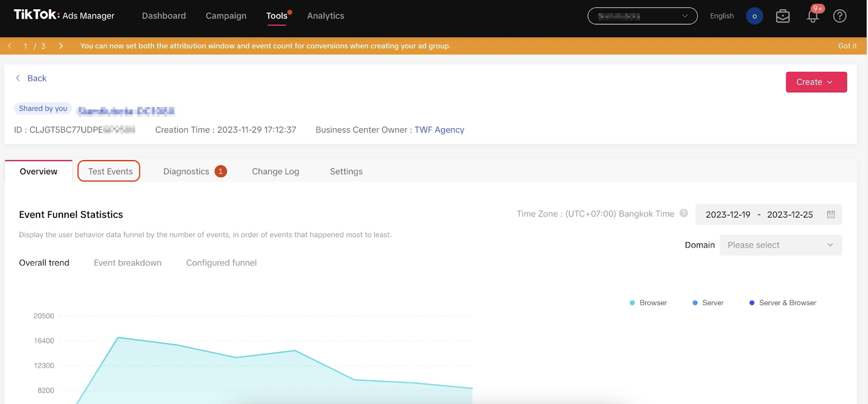Toggle the Server legend series
This screenshot has height=404, width=868.
pyautogui.click(x=708, y=303)
